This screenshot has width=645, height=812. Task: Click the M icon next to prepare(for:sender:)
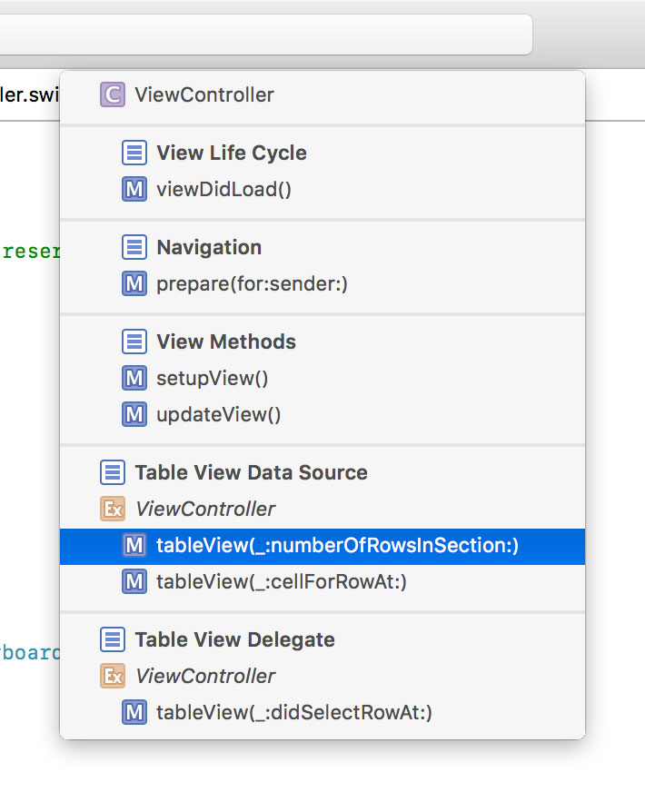click(x=134, y=283)
